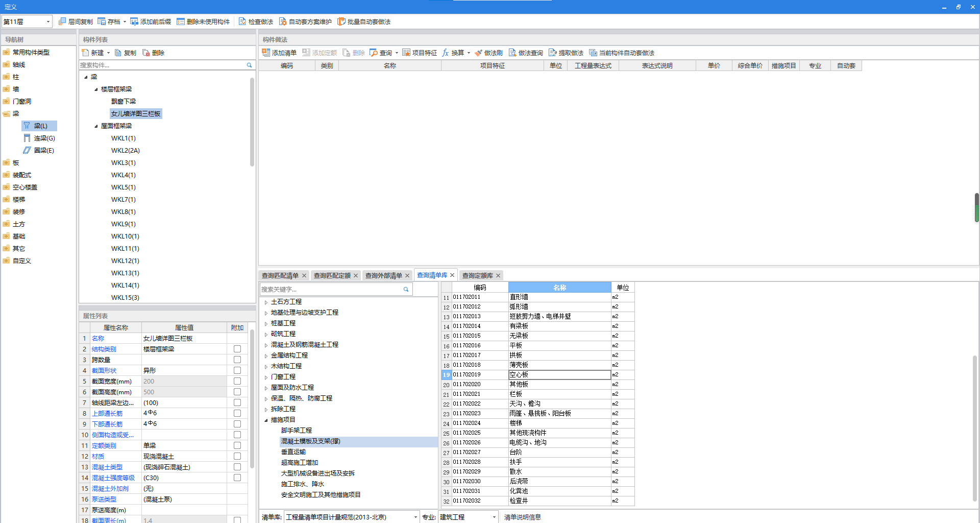Click the 提取做法 icon
Viewport: 980px width, 523px height.
553,53
